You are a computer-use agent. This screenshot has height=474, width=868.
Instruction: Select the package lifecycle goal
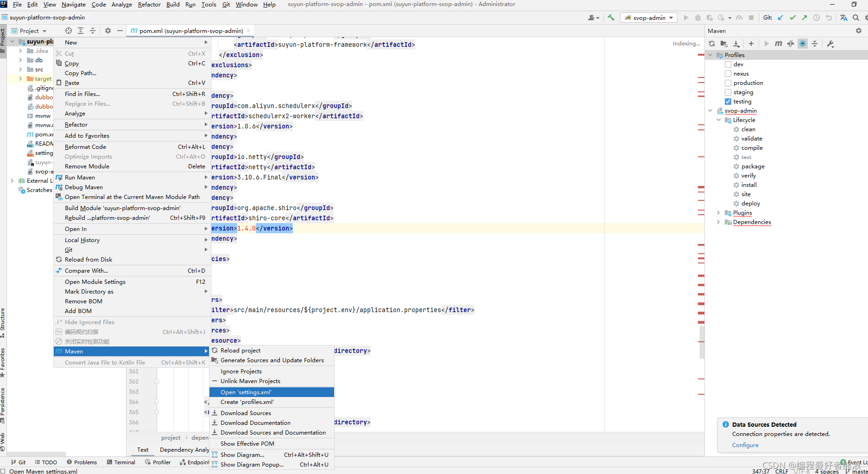point(753,167)
